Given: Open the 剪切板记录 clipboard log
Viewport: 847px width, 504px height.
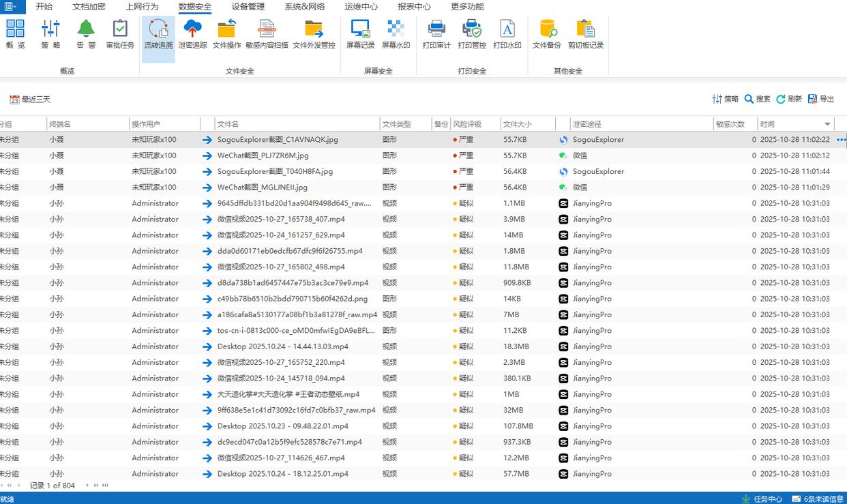Looking at the screenshot, I should [585, 34].
